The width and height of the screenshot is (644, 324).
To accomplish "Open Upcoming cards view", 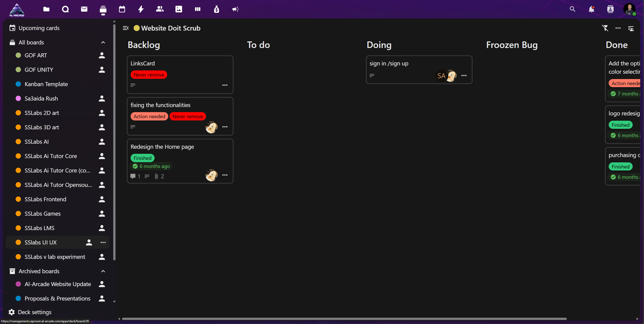I will pos(39,28).
